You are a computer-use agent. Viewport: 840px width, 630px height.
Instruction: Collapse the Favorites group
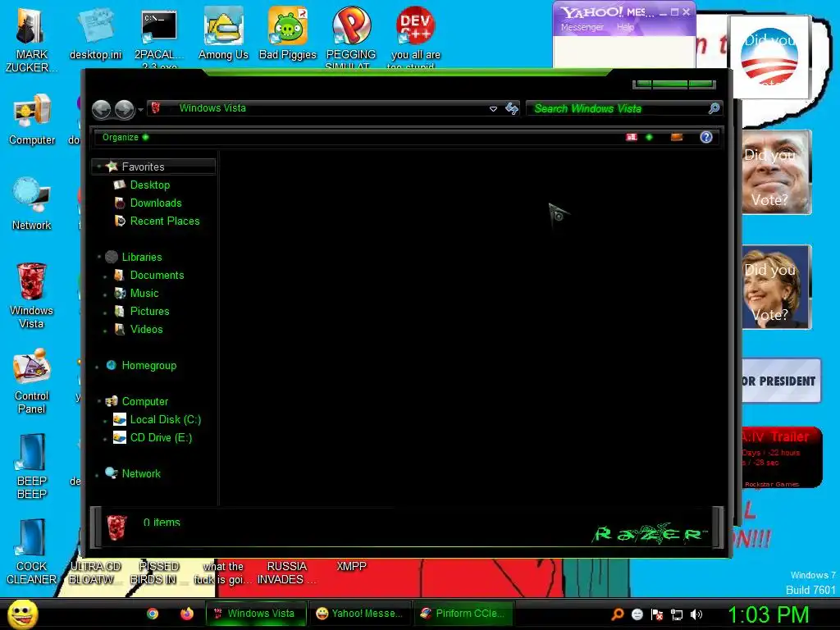tap(98, 167)
